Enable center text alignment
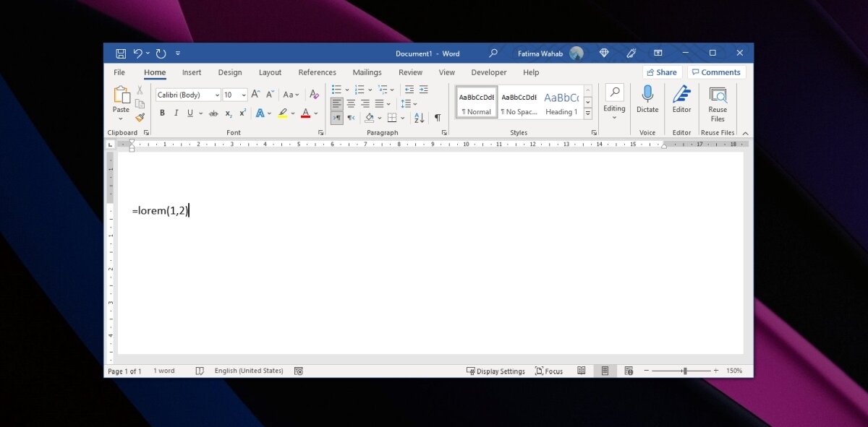 (x=351, y=103)
